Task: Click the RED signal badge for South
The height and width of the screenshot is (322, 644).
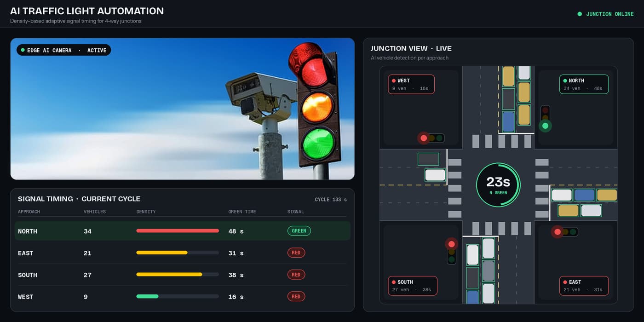Action: point(296,275)
